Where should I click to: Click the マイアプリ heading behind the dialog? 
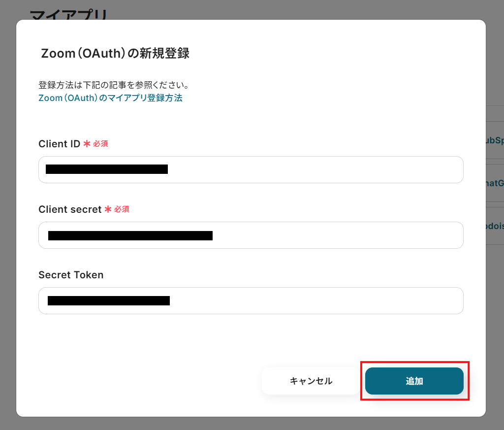(x=68, y=14)
